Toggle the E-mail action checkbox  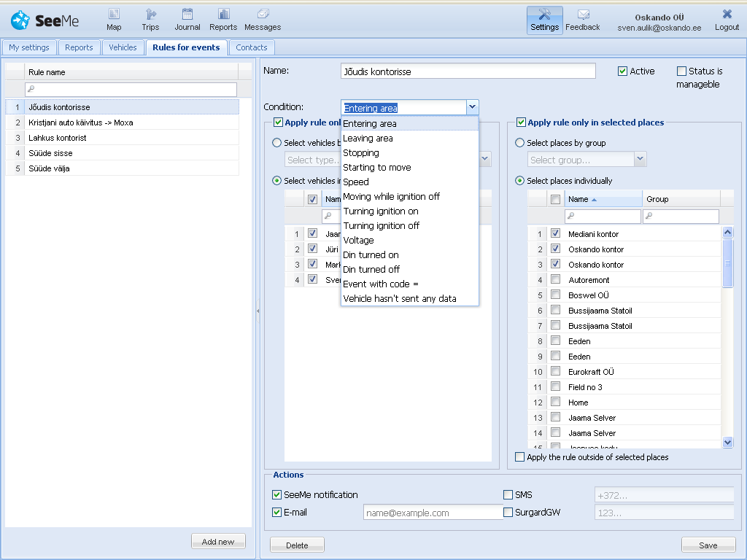(276, 513)
